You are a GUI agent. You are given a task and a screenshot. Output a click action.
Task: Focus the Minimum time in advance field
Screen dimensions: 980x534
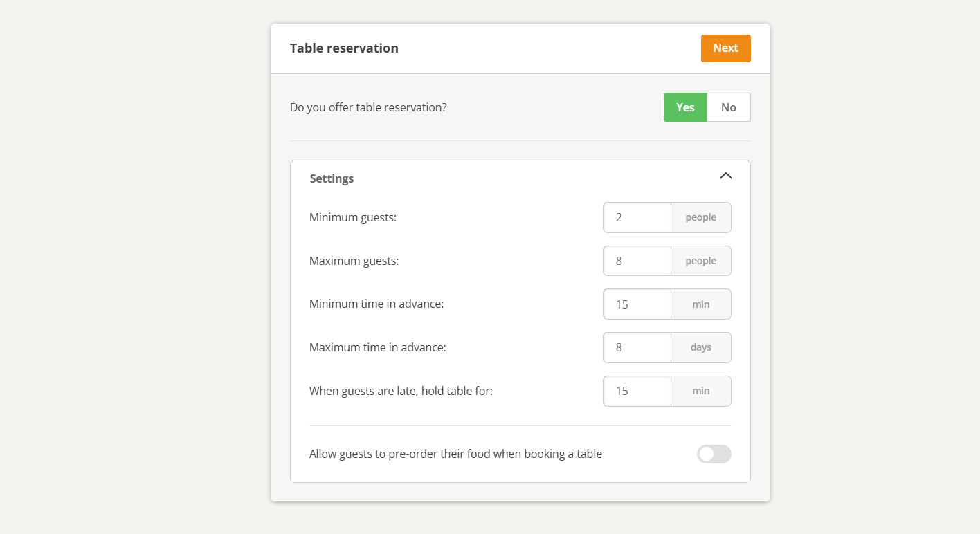(x=637, y=304)
